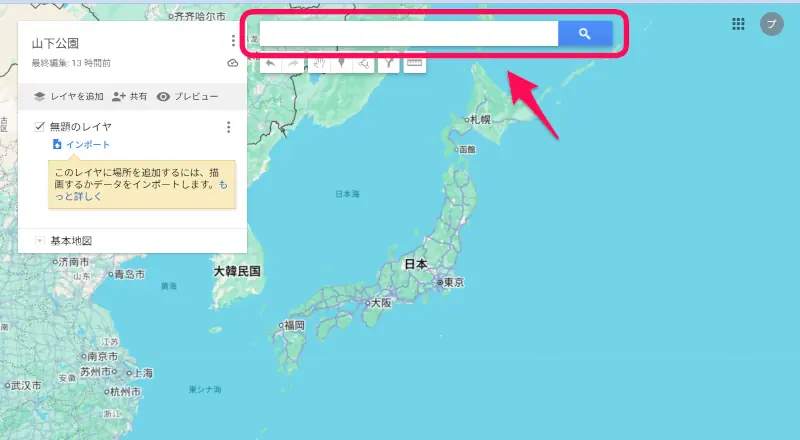Viewport: 800px width, 440px height.
Task: Focus the map search input field
Action: click(x=409, y=34)
